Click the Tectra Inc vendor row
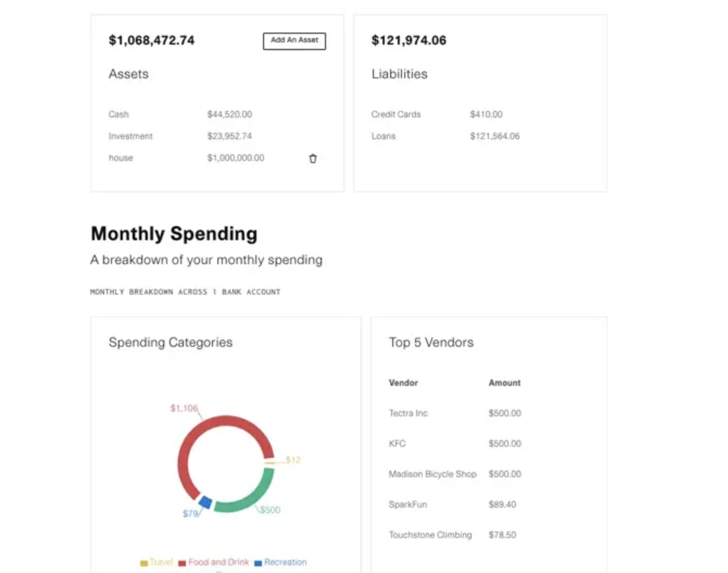728x573 pixels. coord(408,413)
